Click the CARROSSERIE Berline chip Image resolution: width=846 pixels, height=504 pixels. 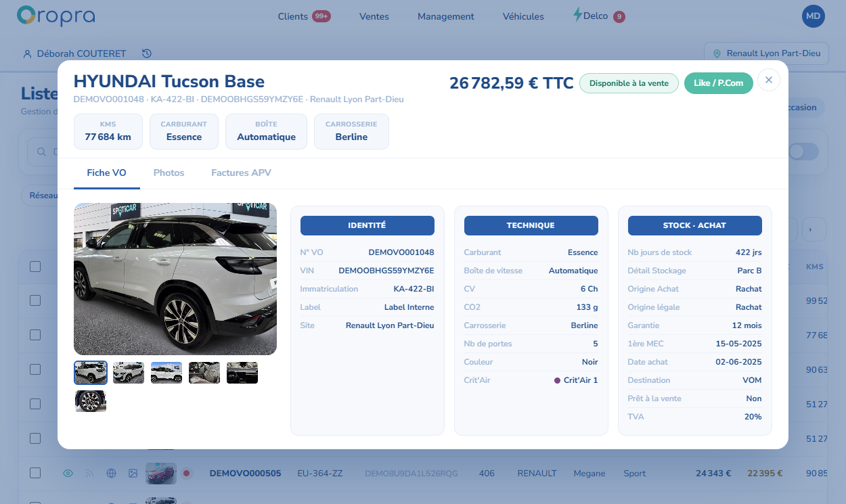(352, 131)
